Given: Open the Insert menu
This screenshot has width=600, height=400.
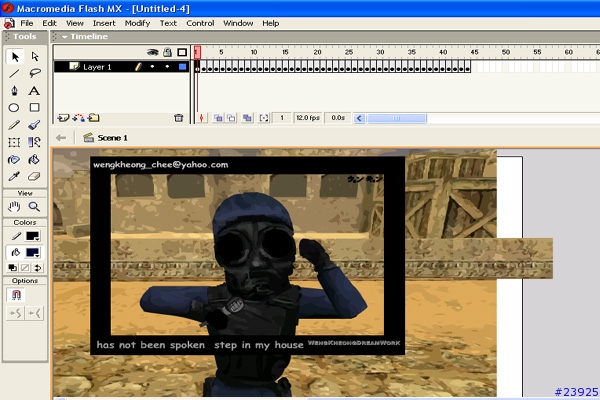Looking at the screenshot, I should click(104, 23).
